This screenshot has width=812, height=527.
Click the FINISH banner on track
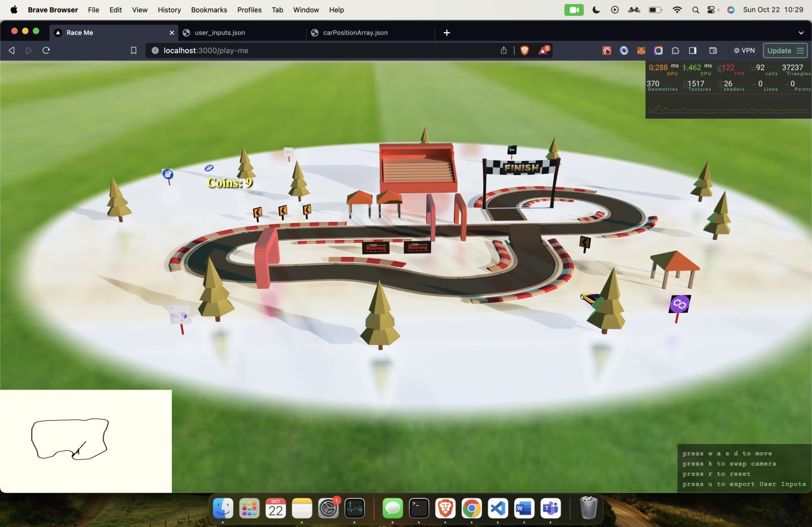(522, 167)
